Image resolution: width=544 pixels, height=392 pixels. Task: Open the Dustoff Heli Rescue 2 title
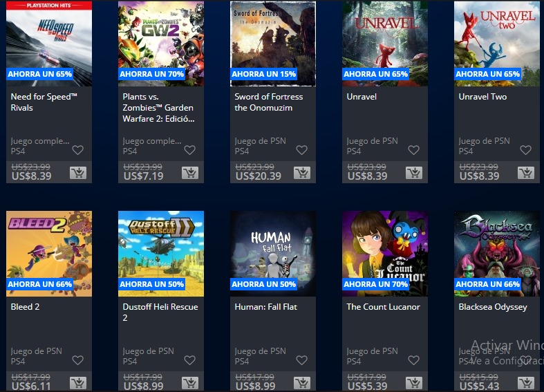click(x=160, y=312)
